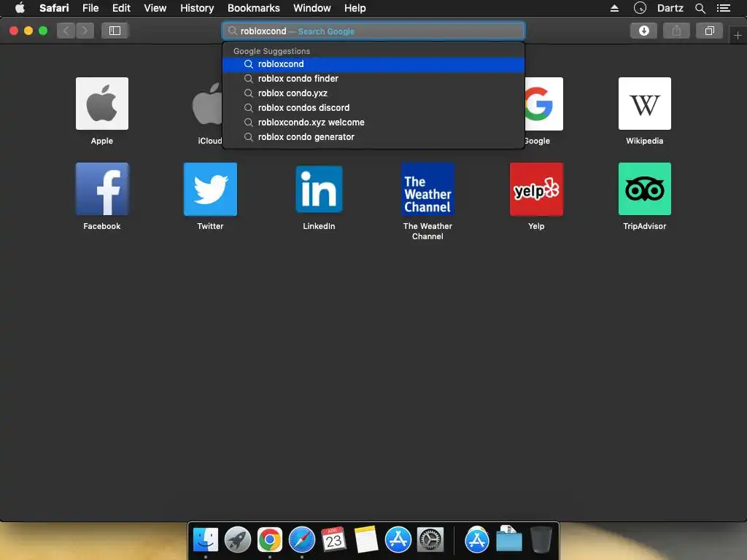This screenshot has width=747, height=560.
Task: Open the Help menu
Action: coord(355,7)
